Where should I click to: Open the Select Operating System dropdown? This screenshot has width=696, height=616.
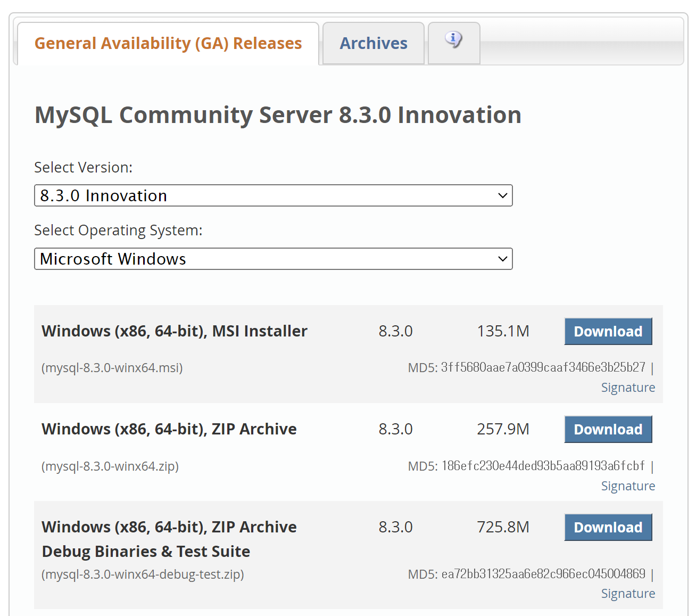[274, 259]
